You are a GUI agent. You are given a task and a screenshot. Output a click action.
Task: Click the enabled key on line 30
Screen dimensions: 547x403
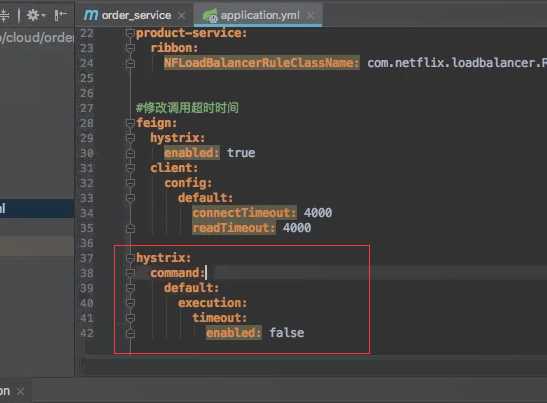coord(192,153)
